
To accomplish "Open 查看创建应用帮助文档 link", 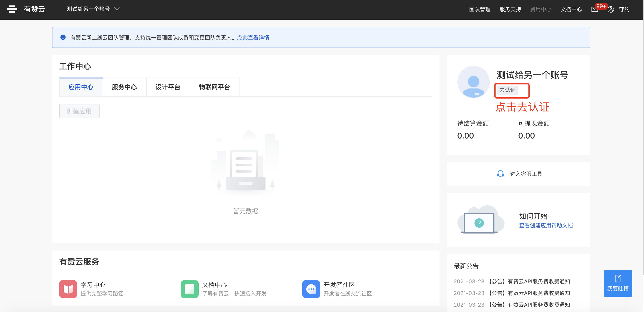I will [546, 225].
